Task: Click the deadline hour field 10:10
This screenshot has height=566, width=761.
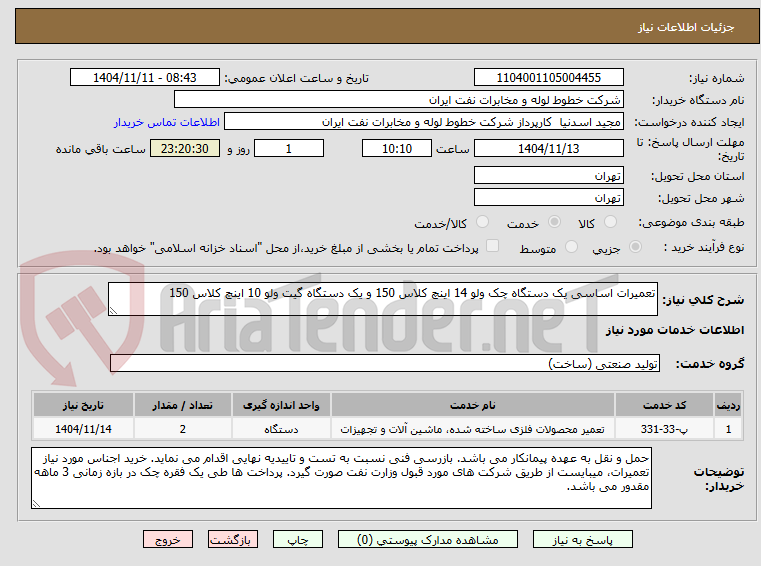Action: pos(397,149)
